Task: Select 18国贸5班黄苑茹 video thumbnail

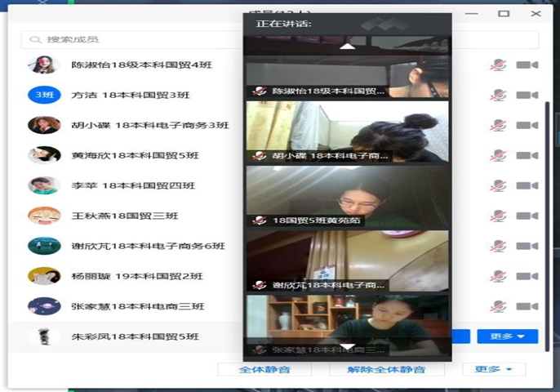Action: [347, 197]
